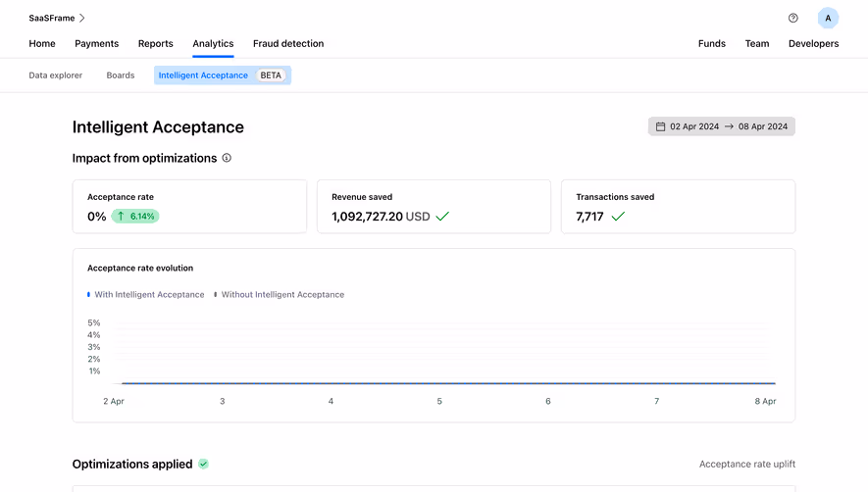Click the Acceptance rate uplift label

pyautogui.click(x=747, y=464)
